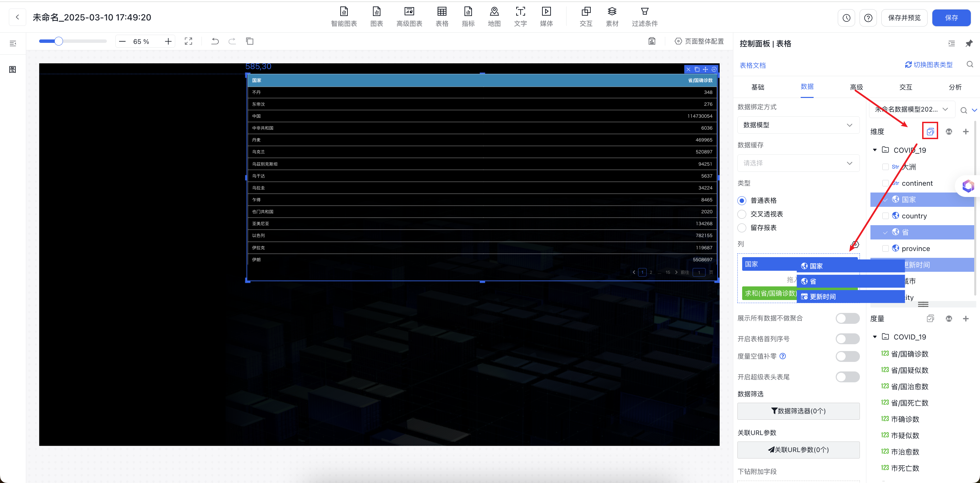
Task: Click the zoom out minus button
Action: 122,41
